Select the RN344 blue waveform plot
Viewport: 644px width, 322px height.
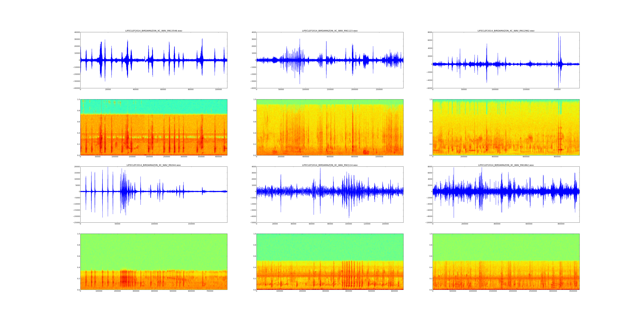pos(153,194)
